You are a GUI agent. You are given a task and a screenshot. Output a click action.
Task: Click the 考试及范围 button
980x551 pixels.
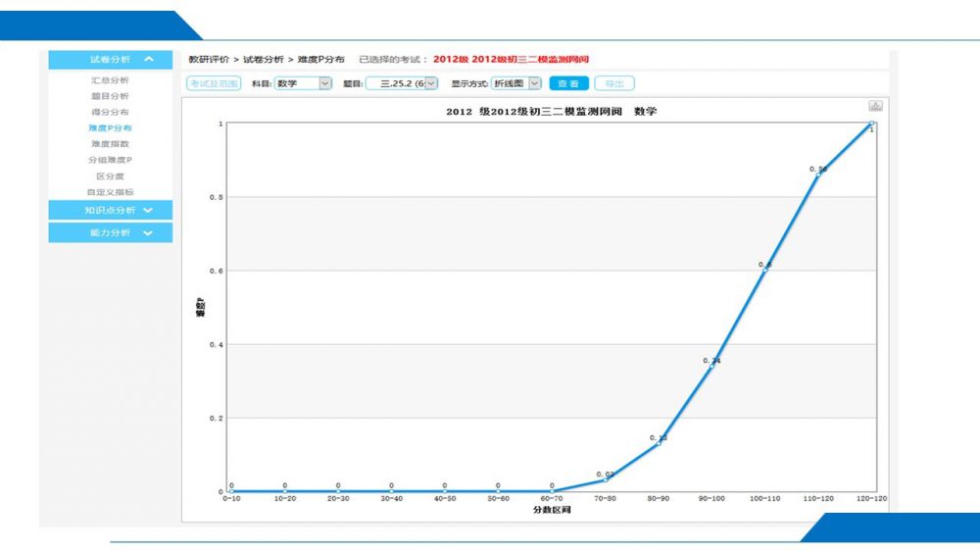[213, 83]
